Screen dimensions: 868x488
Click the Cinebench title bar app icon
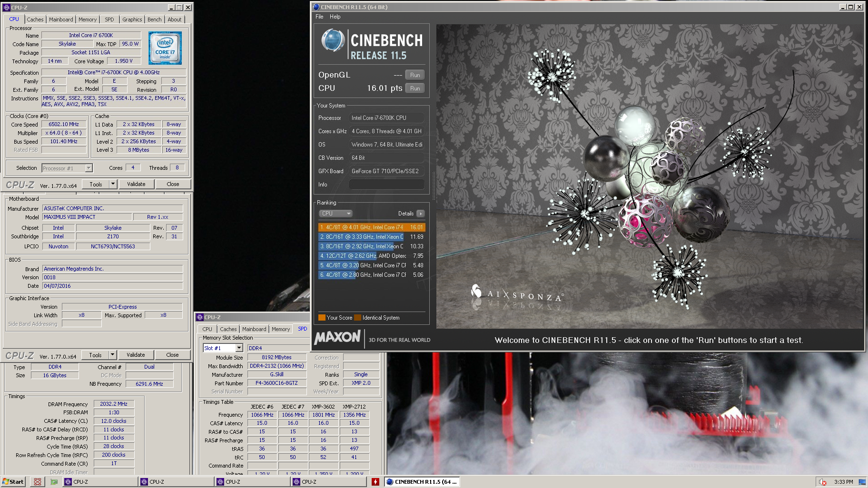pyautogui.click(x=316, y=7)
